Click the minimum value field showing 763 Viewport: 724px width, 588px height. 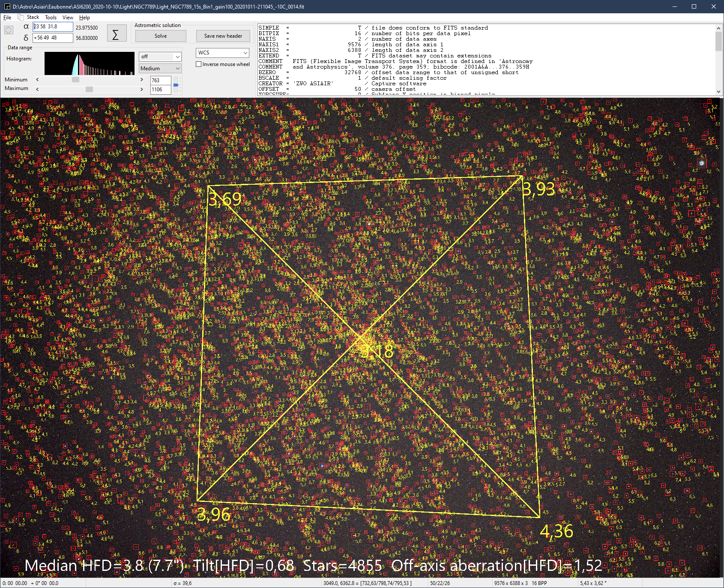pyautogui.click(x=161, y=81)
